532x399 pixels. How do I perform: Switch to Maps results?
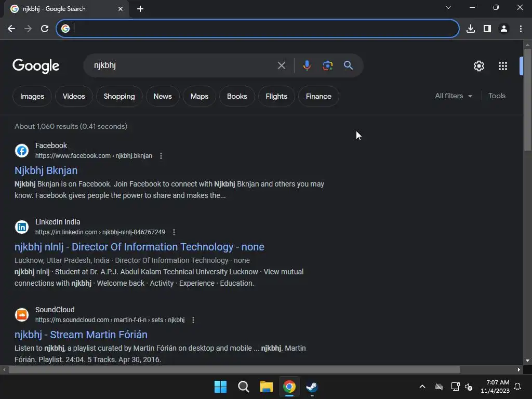point(199,96)
